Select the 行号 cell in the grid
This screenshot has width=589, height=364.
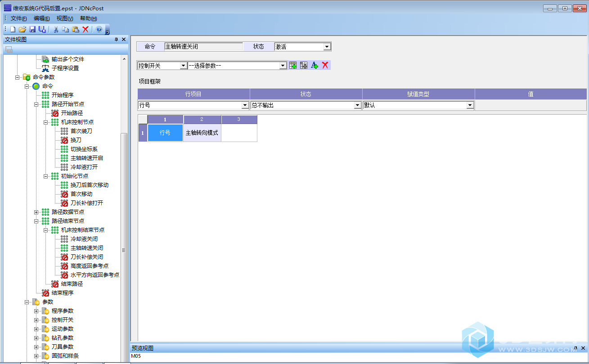[x=165, y=133]
